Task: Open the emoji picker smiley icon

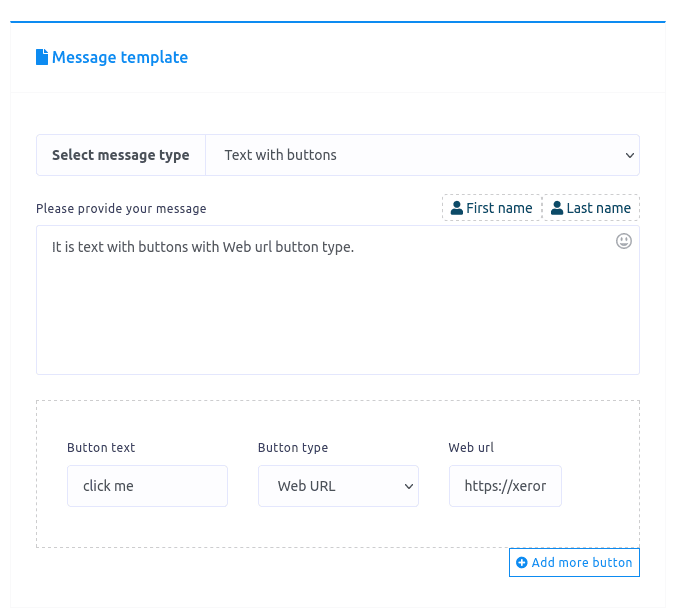Action: [x=624, y=241]
